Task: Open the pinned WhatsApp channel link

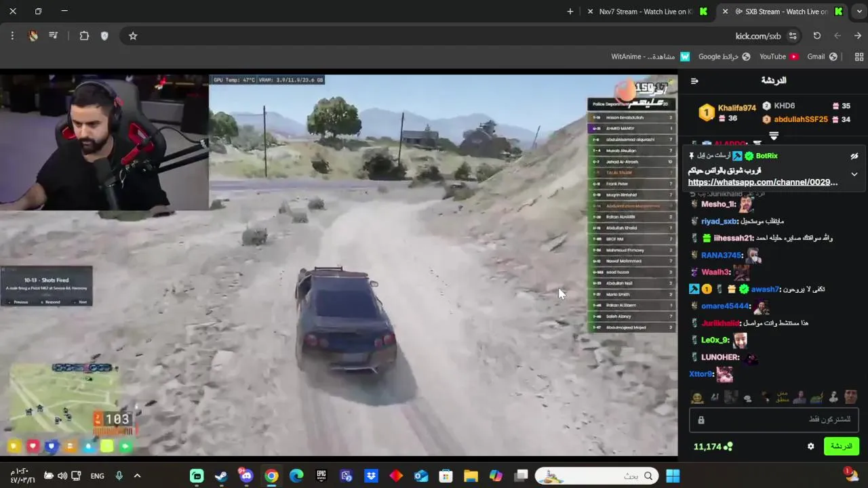Action: coord(763,182)
